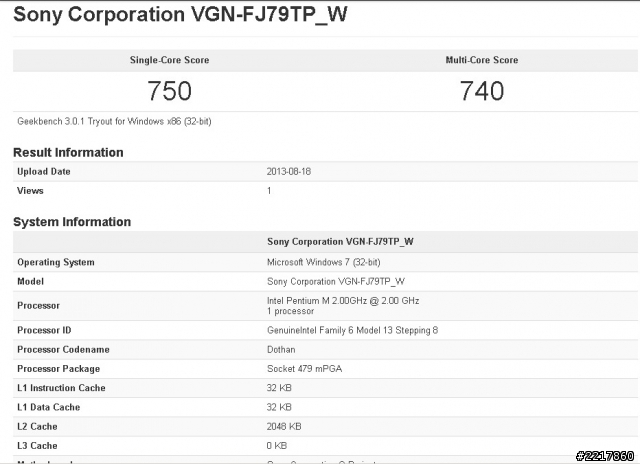Screen dimensions: 640x464
Task: Click the L1 Instruction Cache 32 KB value
Action: [x=279, y=388]
